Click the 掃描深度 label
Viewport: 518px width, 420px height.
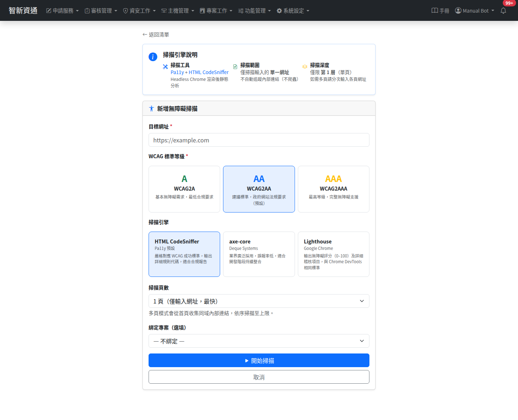point(320,65)
